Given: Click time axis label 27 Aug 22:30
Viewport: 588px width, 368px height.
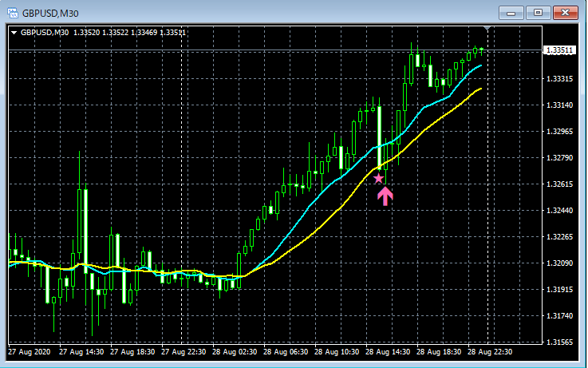Looking at the screenshot, I should point(184,352).
